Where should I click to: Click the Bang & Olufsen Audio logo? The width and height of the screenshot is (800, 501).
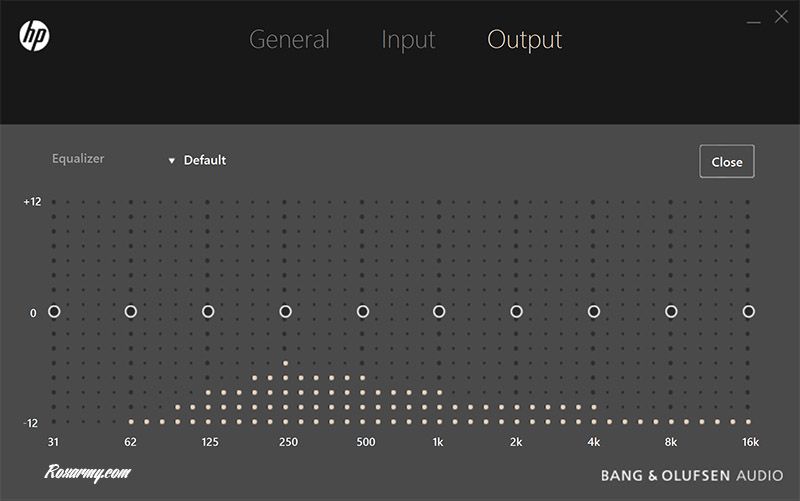(692, 475)
